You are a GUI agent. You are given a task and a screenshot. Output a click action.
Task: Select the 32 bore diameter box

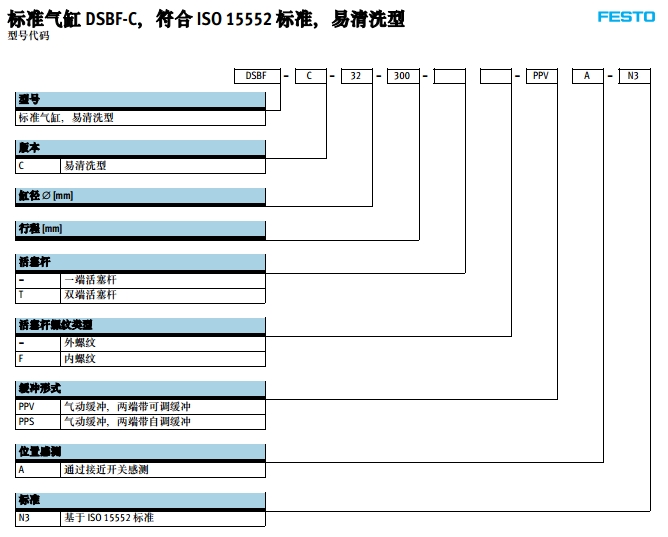click(x=356, y=76)
